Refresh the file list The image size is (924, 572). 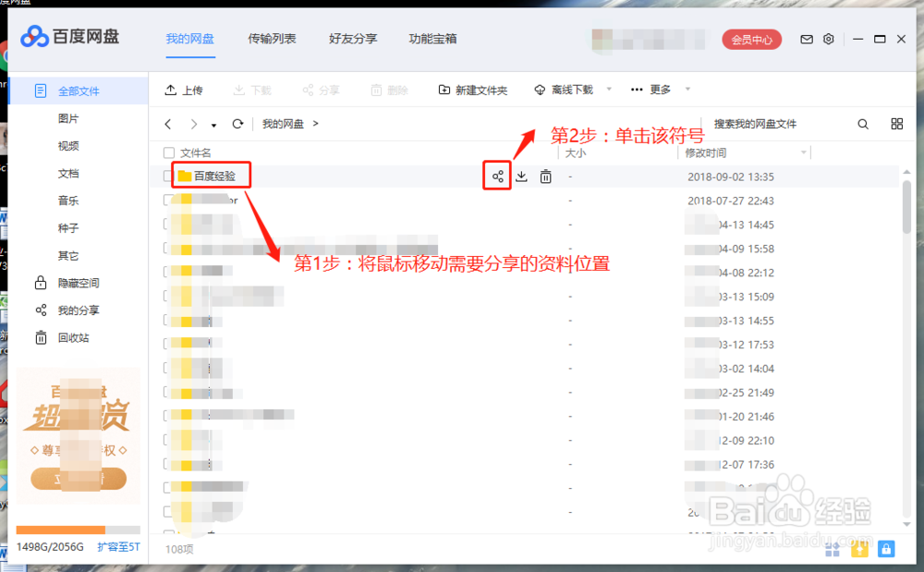[237, 124]
